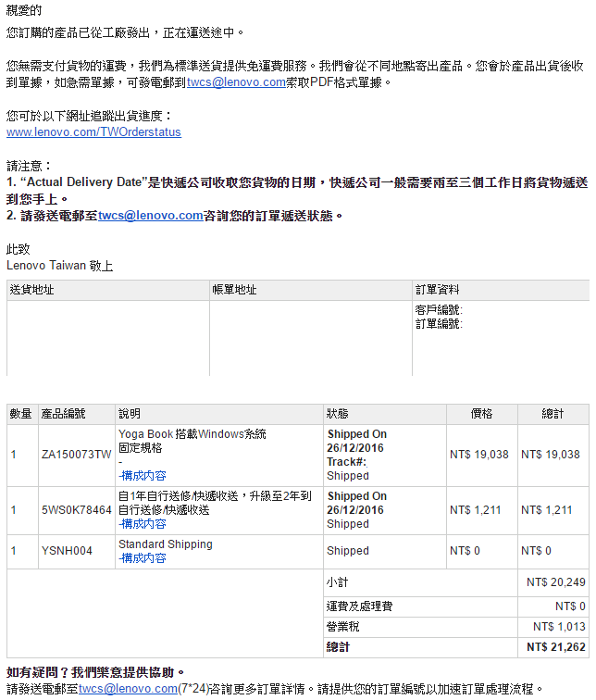Image resolution: width=596 pixels, height=700 pixels.
Task: Select product code 5WS0K78464
Action: point(76,510)
